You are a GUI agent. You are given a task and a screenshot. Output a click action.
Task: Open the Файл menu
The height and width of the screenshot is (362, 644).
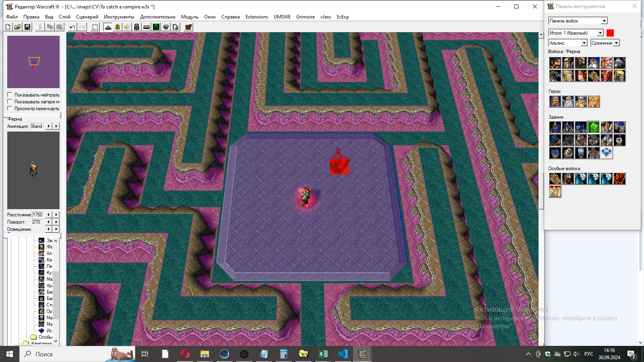tap(12, 17)
